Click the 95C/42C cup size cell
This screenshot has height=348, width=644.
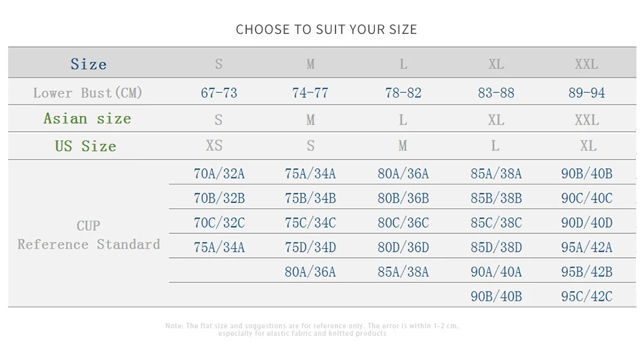click(x=586, y=296)
